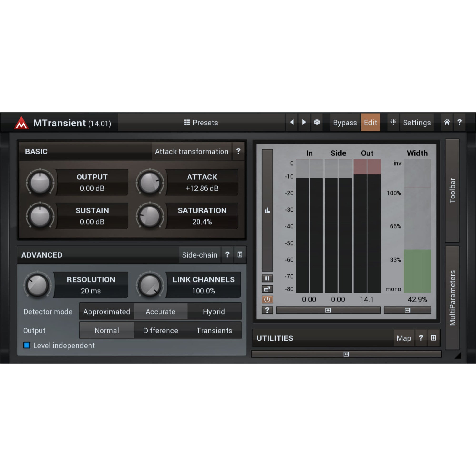The image size is (476, 476).
Task: Open the Presets menu
Action: [x=201, y=122]
